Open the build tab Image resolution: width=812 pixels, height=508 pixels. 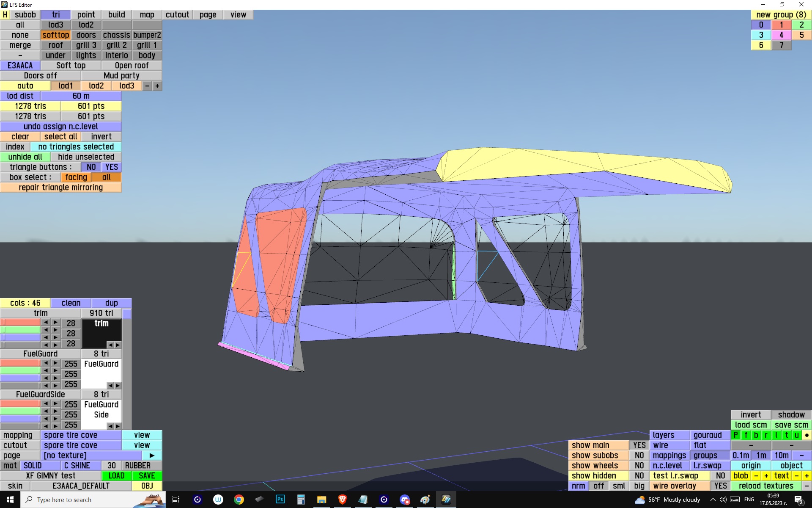(x=116, y=15)
